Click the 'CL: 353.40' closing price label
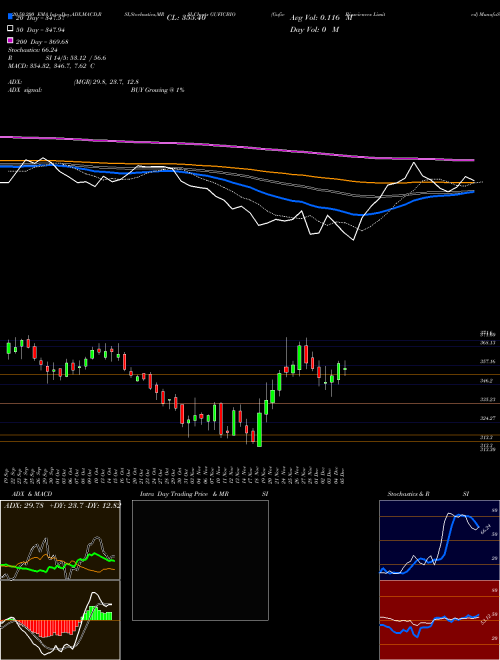 pyautogui.click(x=186, y=18)
